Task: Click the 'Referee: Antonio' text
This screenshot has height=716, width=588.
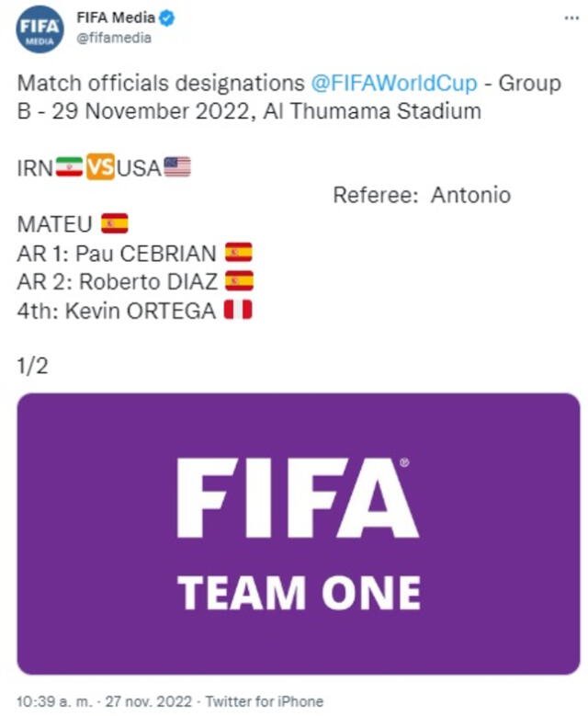Action: click(x=421, y=195)
